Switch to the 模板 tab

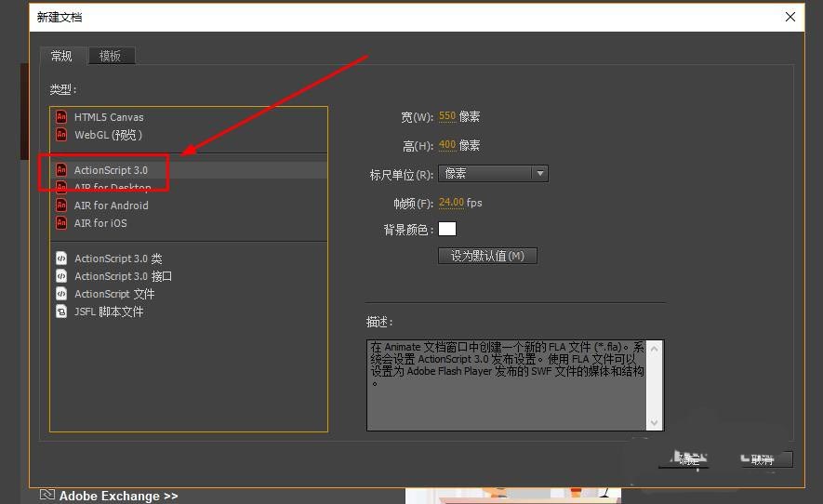click(111, 56)
